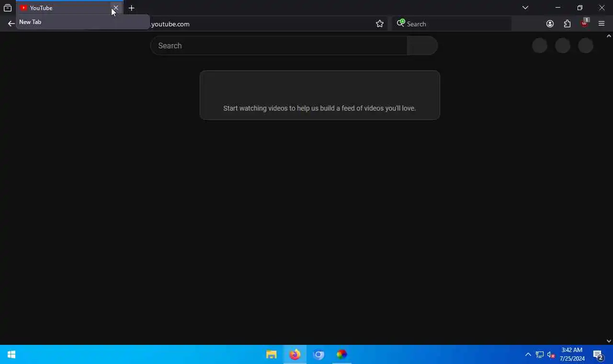Viewport: 613px width, 364px height.
Task: Open the network status tray icon
Action: coord(540,354)
